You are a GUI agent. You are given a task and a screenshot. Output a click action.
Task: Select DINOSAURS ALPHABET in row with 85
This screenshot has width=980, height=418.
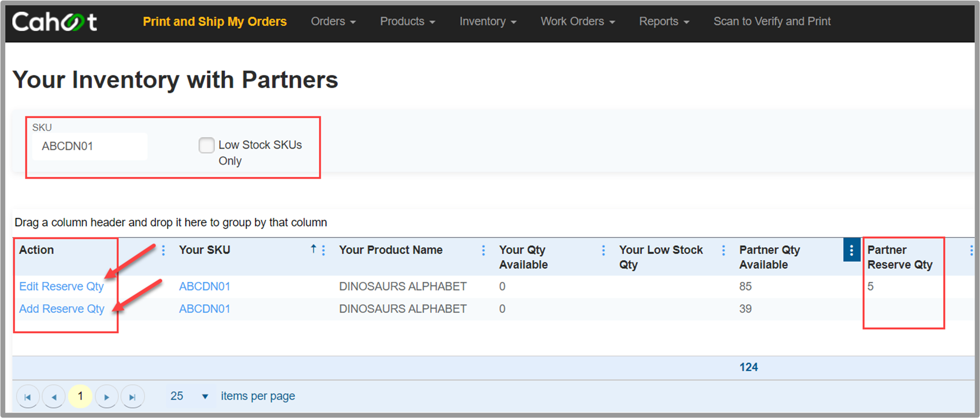(403, 287)
